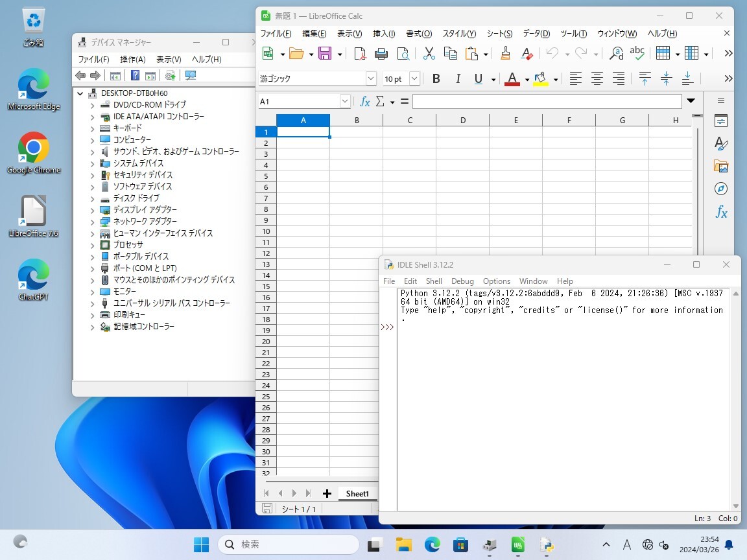Open the Calc 挿入(I) menu
This screenshot has width=747, height=560.
point(384,33)
